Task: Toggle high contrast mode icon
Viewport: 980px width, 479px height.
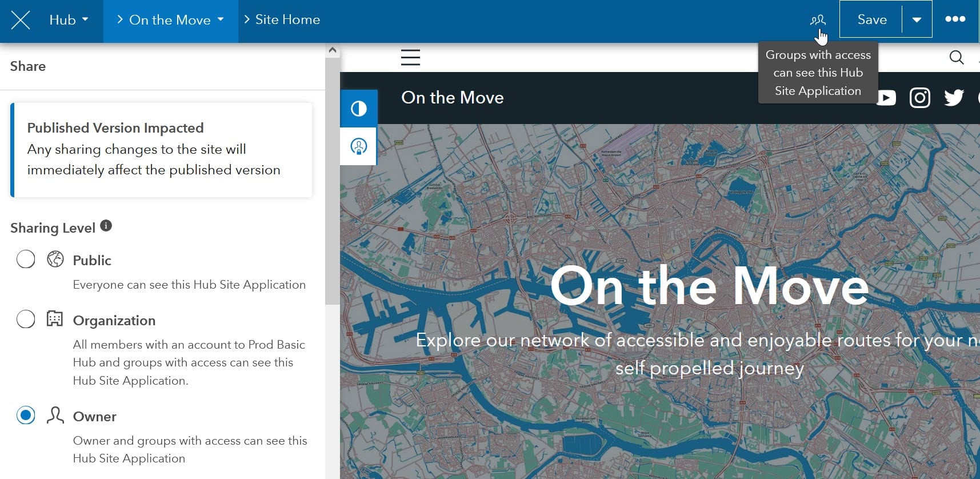Action: pos(359,109)
